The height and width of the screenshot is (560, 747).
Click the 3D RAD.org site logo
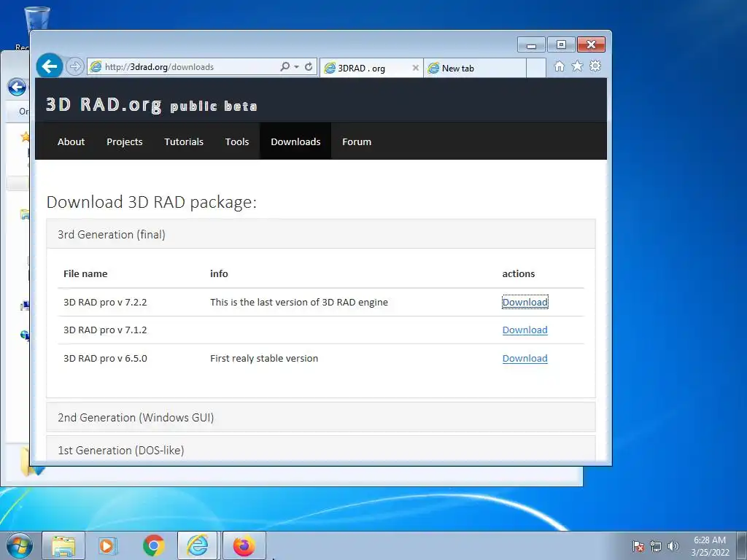[152, 105]
